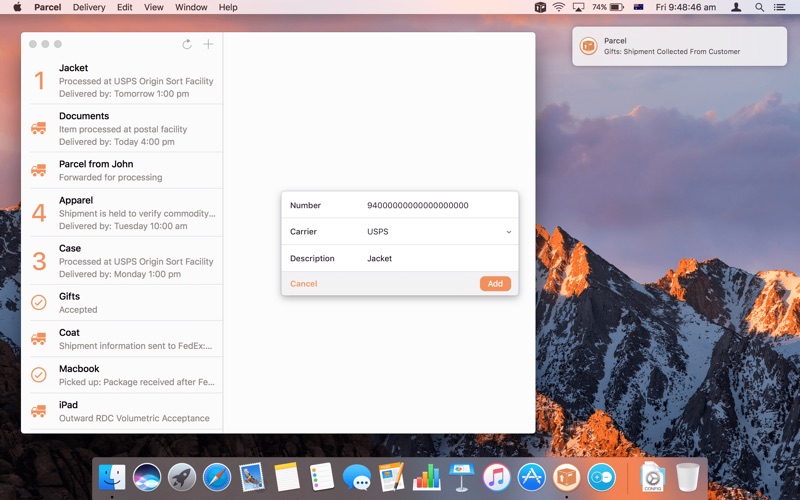Open the Edit menu
Image resolution: width=800 pixels, height=500 pixels.
click(x=124, y=7)
